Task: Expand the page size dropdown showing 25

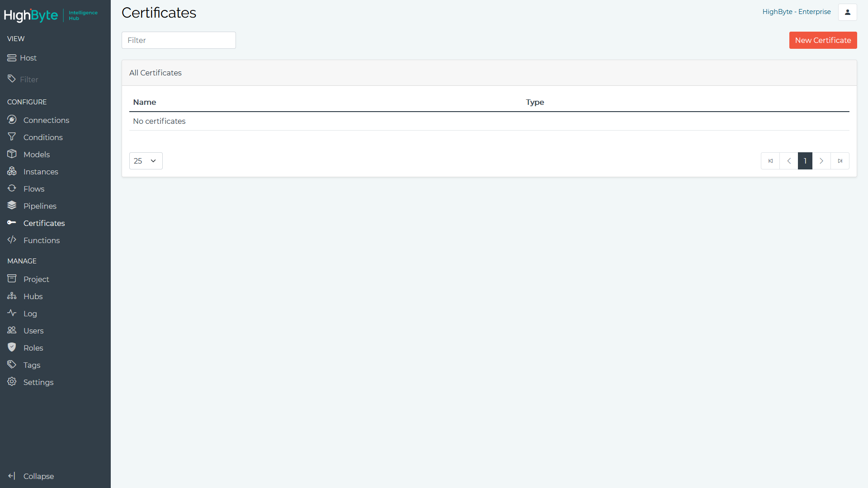Action: click(x=145, y=160)
